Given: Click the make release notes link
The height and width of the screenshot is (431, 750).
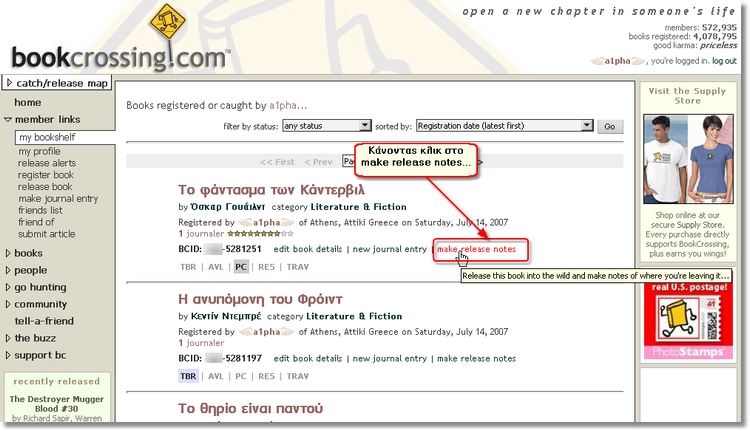Looking at the screenshot, I should click(476, 248).
